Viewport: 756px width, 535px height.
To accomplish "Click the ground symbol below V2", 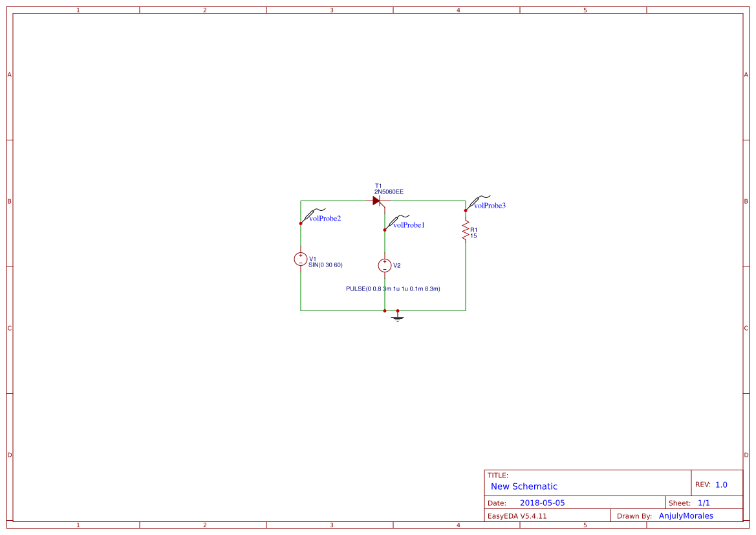I will [397, 318].
